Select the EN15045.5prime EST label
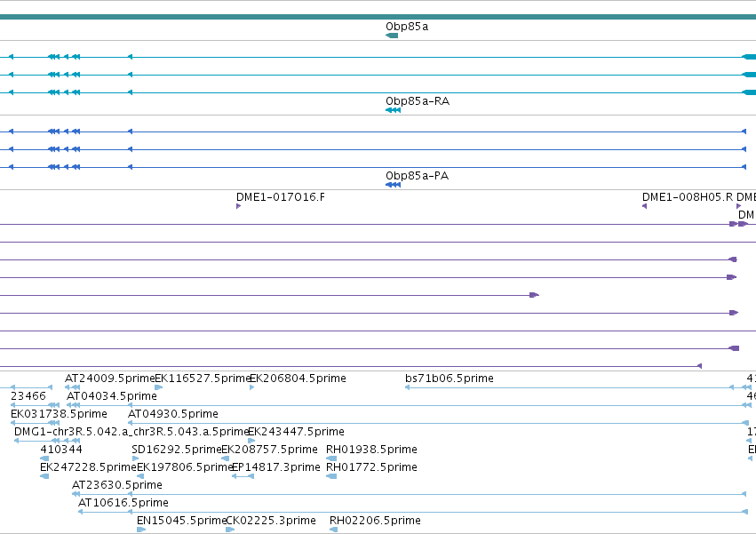Image resolution: width=756 pixels, height=534 pixels. (182, 521)
